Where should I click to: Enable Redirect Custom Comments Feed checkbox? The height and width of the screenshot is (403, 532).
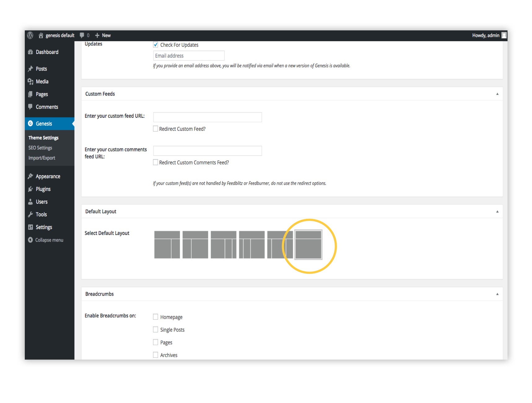pos(156,162)
